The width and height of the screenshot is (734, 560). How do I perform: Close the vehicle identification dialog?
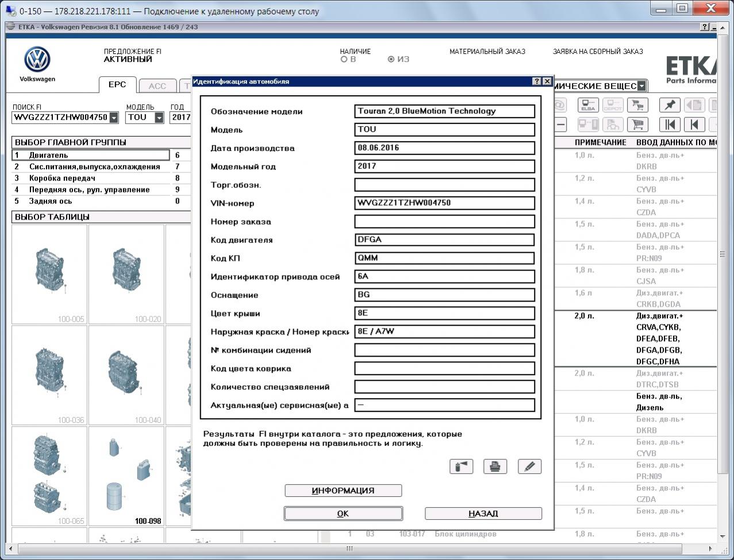[547, 82]
